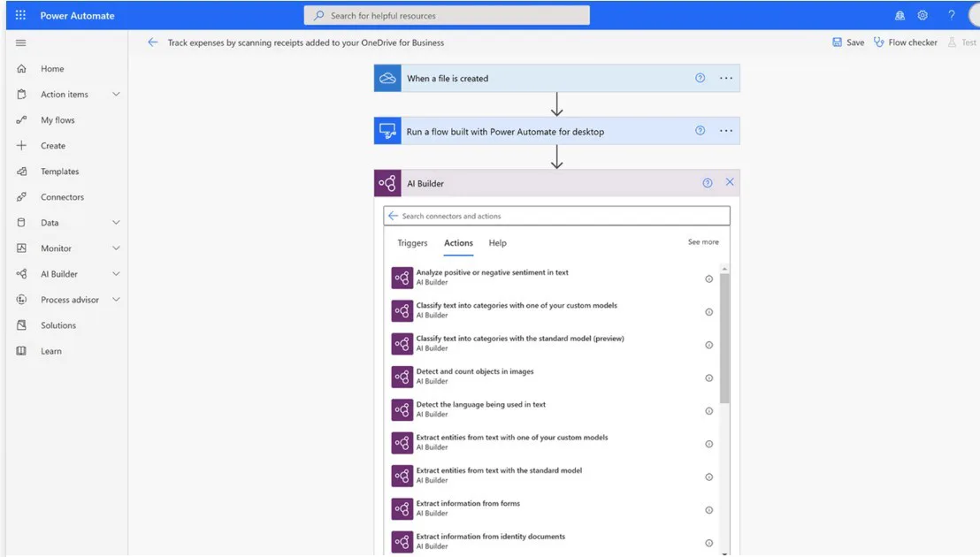The image size is (980, 557).
Task: Open My flows page
Action: (x=57, y=120)
